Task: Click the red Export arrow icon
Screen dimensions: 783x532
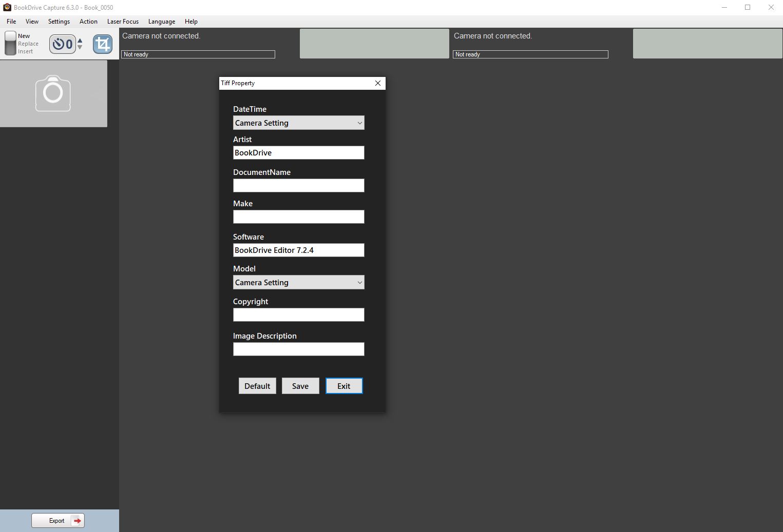Action: coord(77,521)
